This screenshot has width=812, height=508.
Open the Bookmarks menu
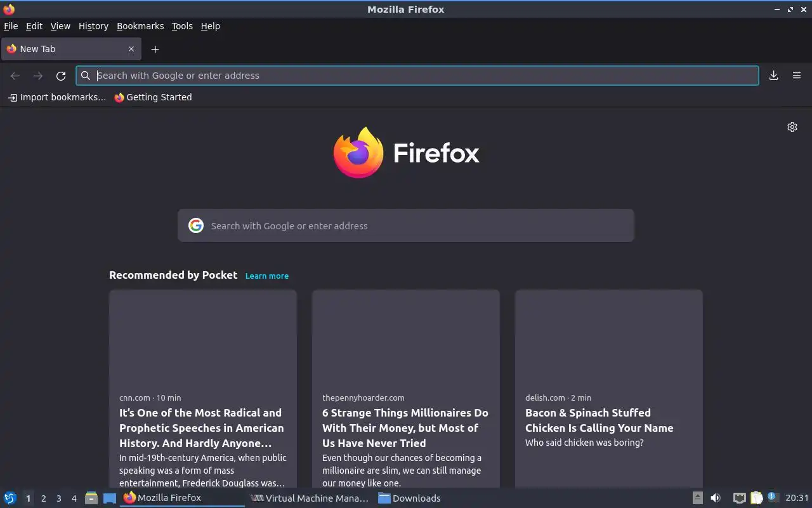[x=140, y=26]
